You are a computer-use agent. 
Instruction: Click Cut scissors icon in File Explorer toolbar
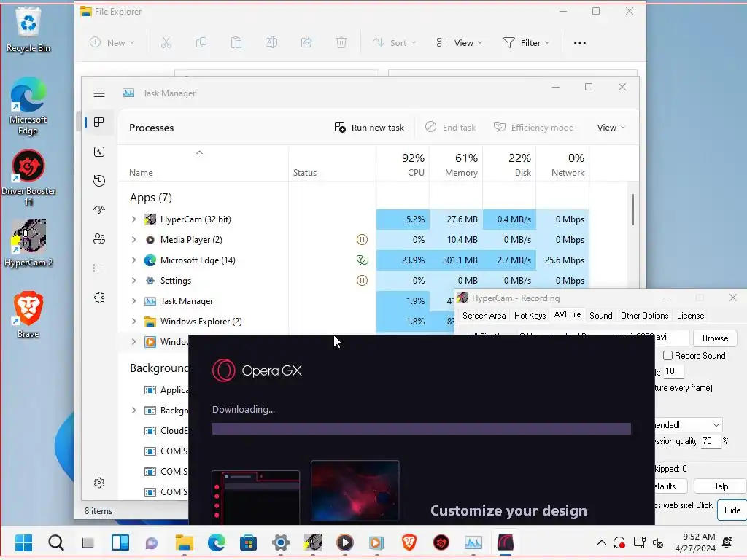166,43
